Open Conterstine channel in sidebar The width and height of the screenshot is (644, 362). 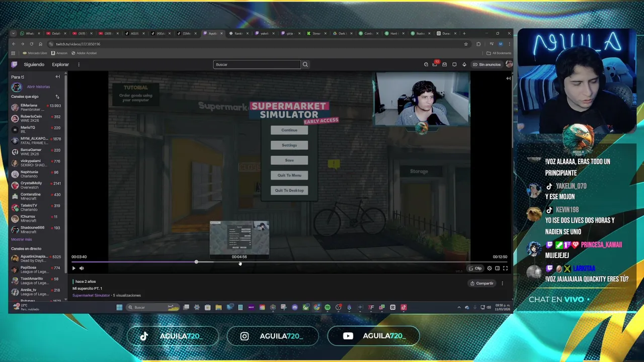coord(36,196)
